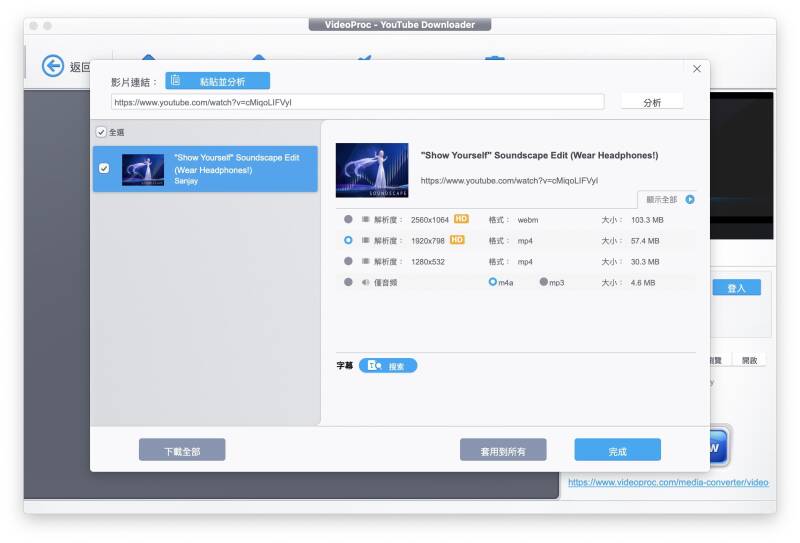Click the subtitle 搜索 search button
The width and height of the screenshot is (800, 543).
[x=388, y=366]
